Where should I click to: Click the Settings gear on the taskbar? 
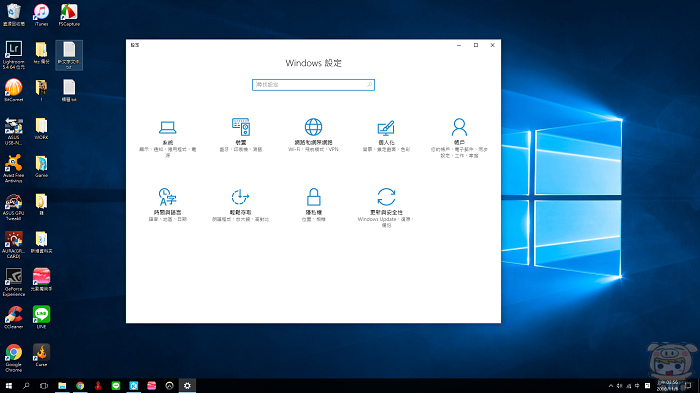coord(187,385)
